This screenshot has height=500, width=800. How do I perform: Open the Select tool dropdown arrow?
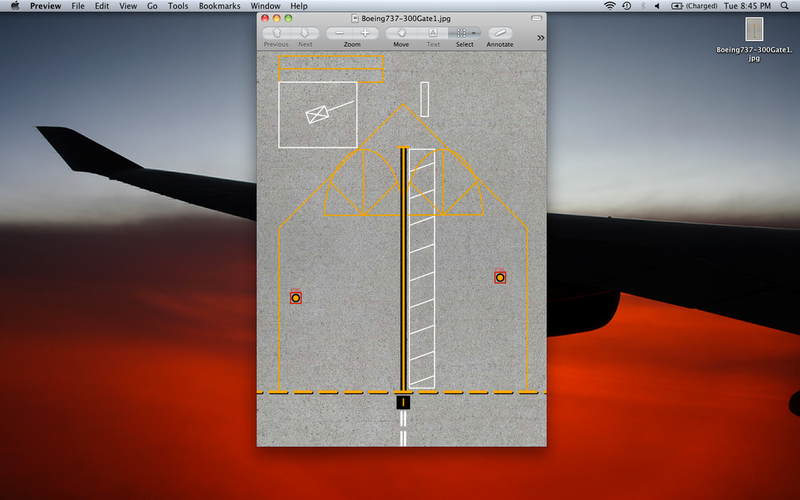[x=474, y=33]
